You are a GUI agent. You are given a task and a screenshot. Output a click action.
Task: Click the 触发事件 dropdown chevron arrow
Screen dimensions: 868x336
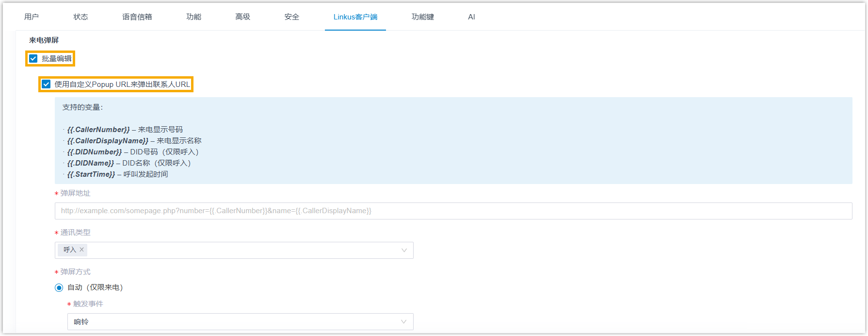pos(403,322)
